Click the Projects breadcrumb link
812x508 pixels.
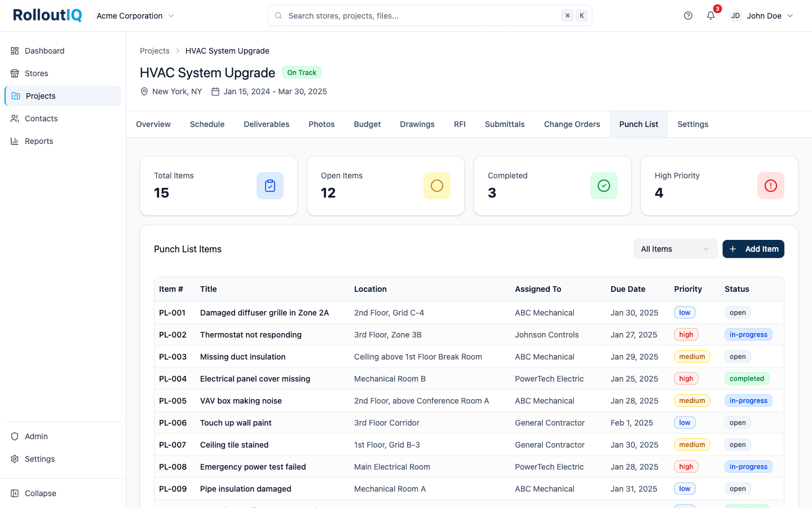point(155,51)
